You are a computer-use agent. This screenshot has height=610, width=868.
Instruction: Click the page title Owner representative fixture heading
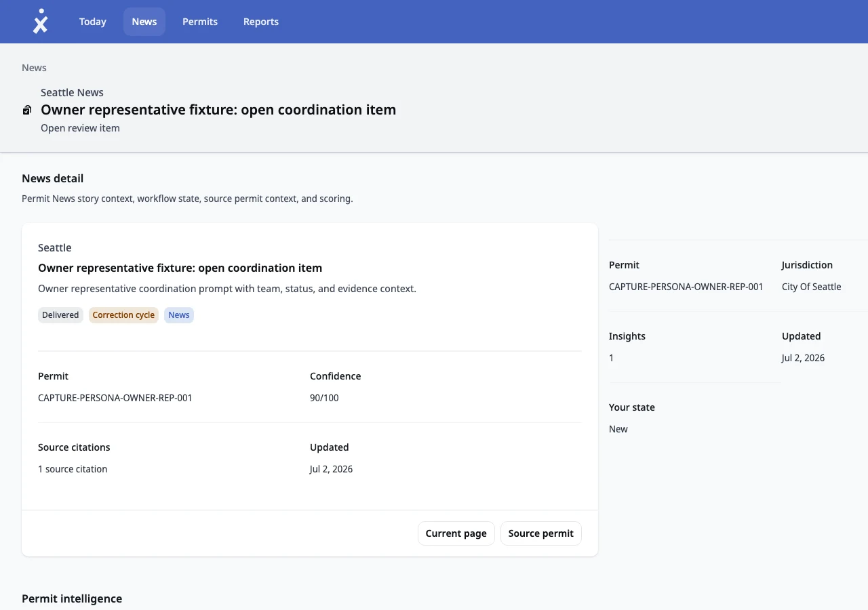(218, 110)
